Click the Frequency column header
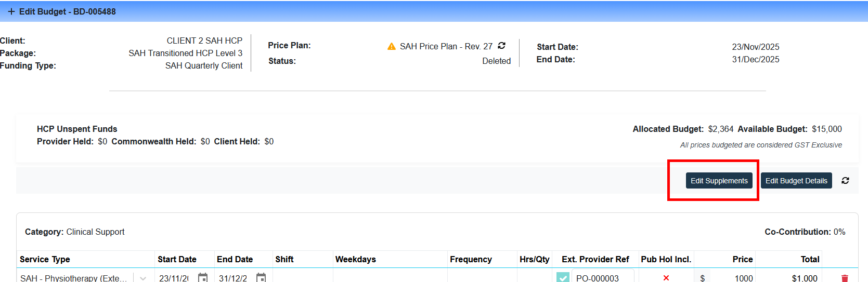868x282 pixels. coord(471,259)
